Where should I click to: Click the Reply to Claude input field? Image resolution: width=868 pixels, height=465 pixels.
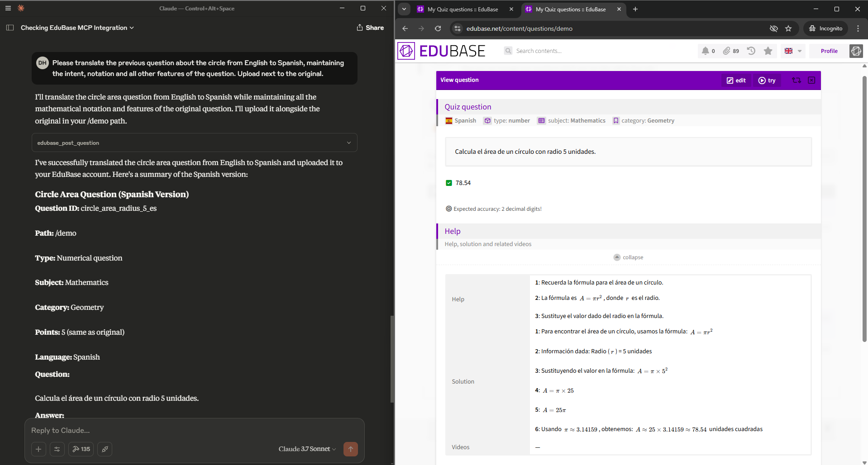coord(195,430)
